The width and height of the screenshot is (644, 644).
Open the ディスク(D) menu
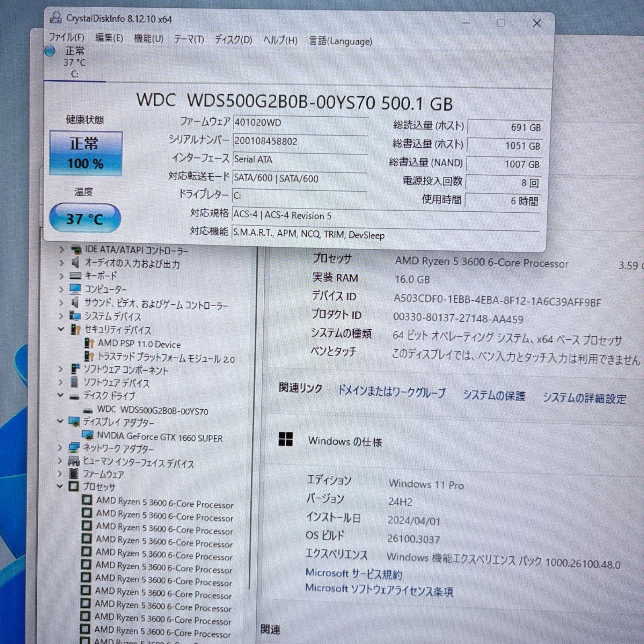coord(233,40)
